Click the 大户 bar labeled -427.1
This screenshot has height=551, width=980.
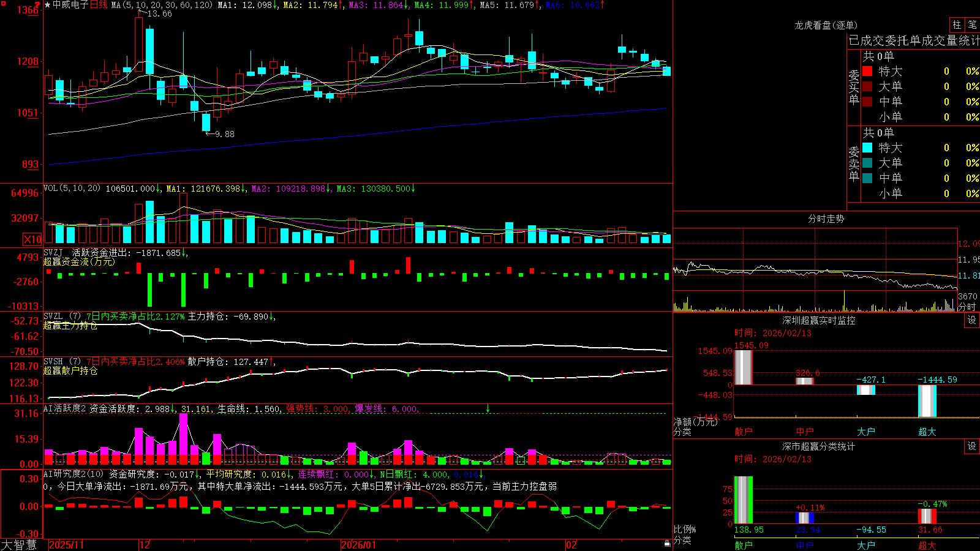pyautogui.click(x=865, y=390)
